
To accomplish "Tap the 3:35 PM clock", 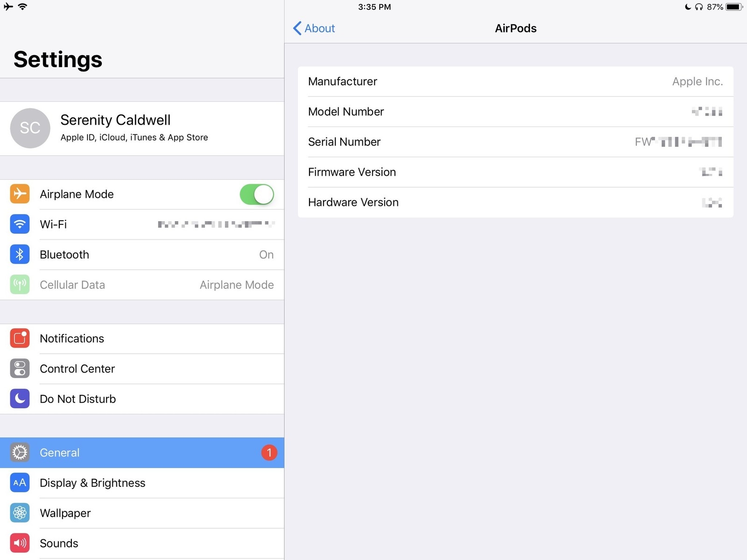I will coord(374,7).
